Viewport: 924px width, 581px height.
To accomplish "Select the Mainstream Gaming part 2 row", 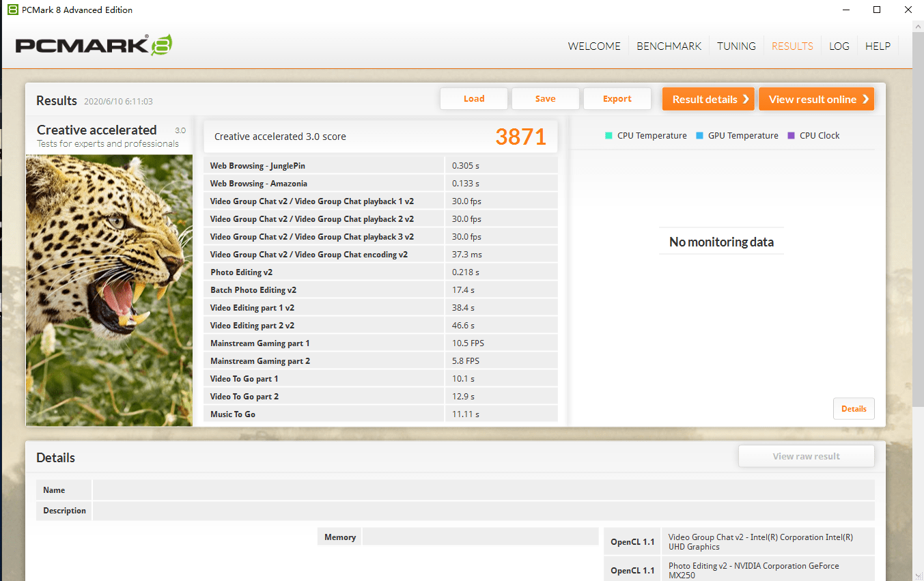I will click(x=380, y=360).
